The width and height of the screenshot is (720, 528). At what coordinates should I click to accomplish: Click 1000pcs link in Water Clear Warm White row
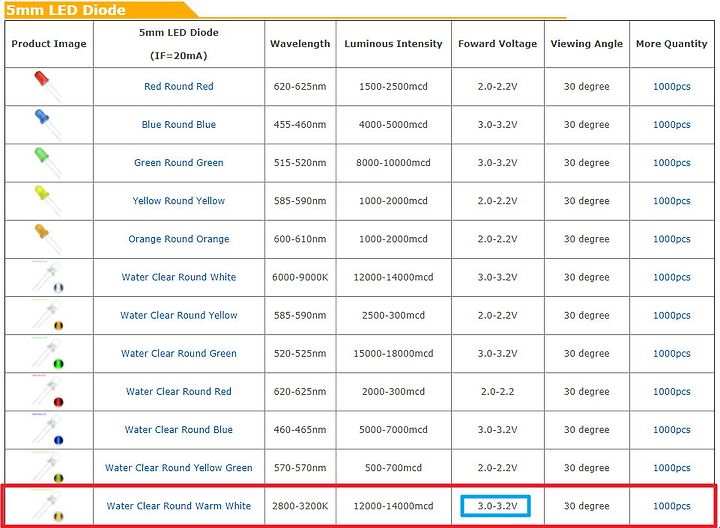(671, 506)
